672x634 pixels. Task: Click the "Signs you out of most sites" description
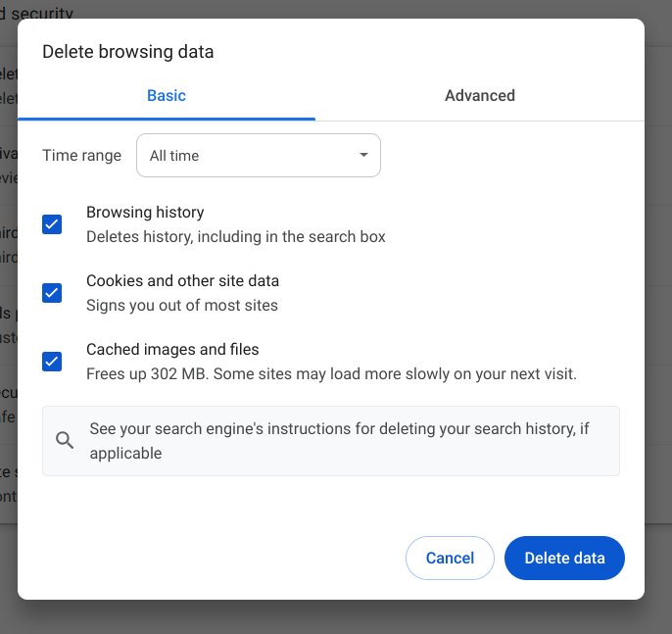pyautogui.click(x=182, y=306)
